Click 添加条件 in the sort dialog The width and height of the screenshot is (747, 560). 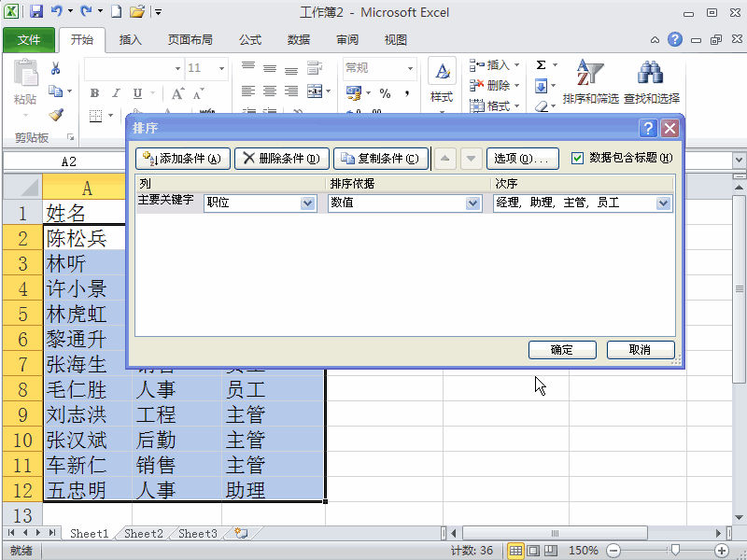tap(183, 159)
